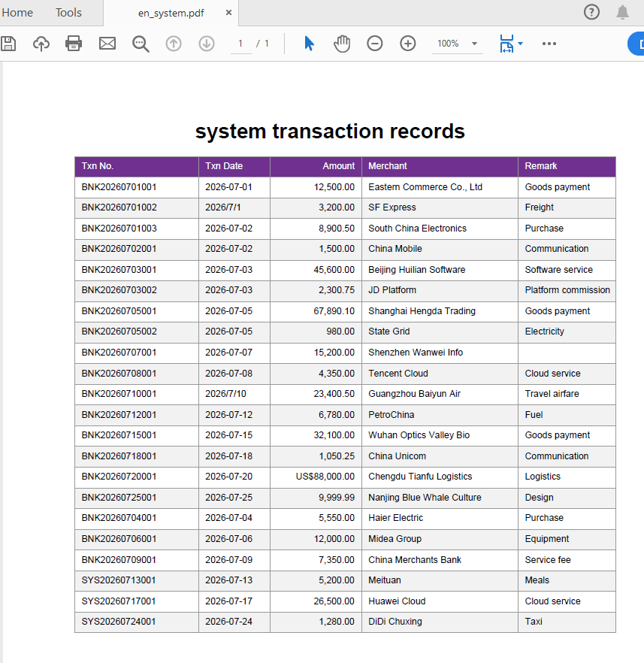The image size is (644, 663).
Task: Select merchant Huawei Cloud
Action: coord(397,601)
